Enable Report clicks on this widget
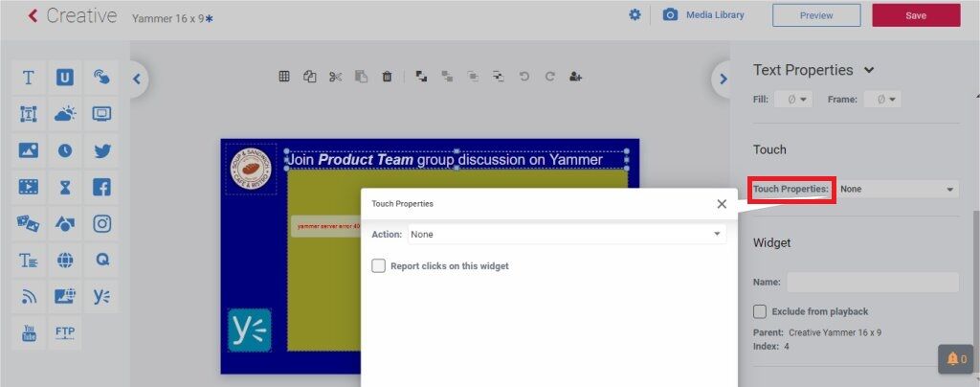 click(379, 266)
